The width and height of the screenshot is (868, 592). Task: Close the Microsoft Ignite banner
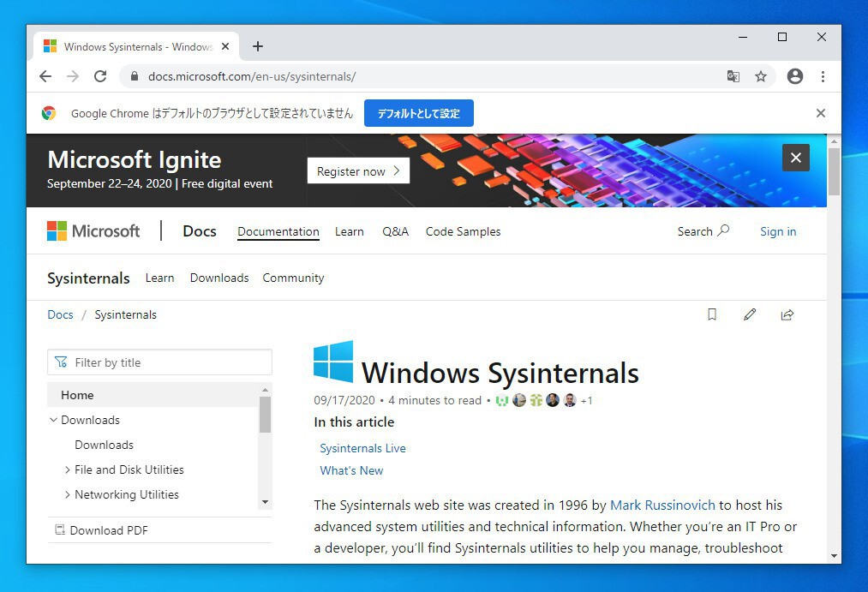(796, 158)
